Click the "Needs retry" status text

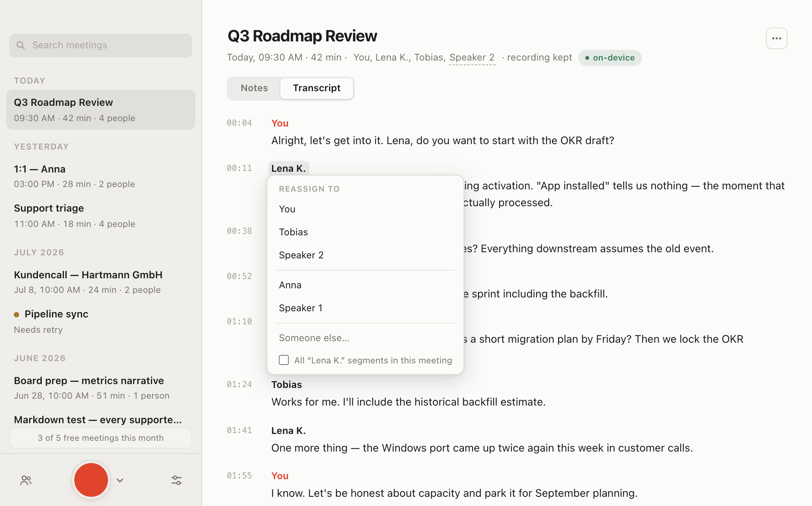click(x=38, y=330)
